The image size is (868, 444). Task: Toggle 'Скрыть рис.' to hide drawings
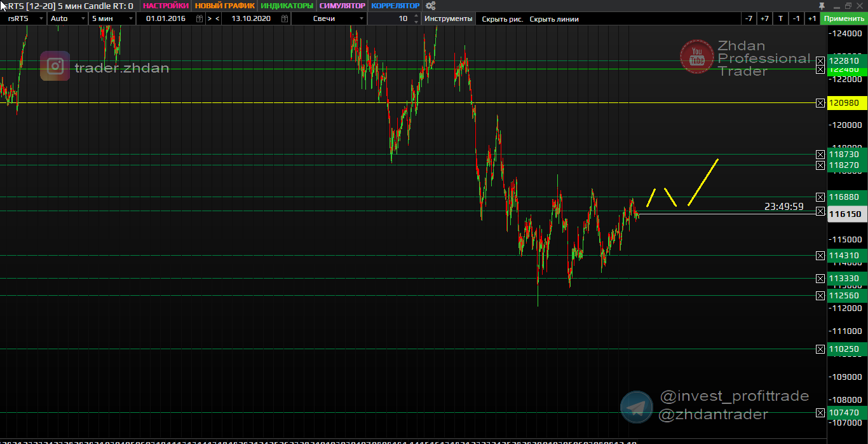point(502,18)
